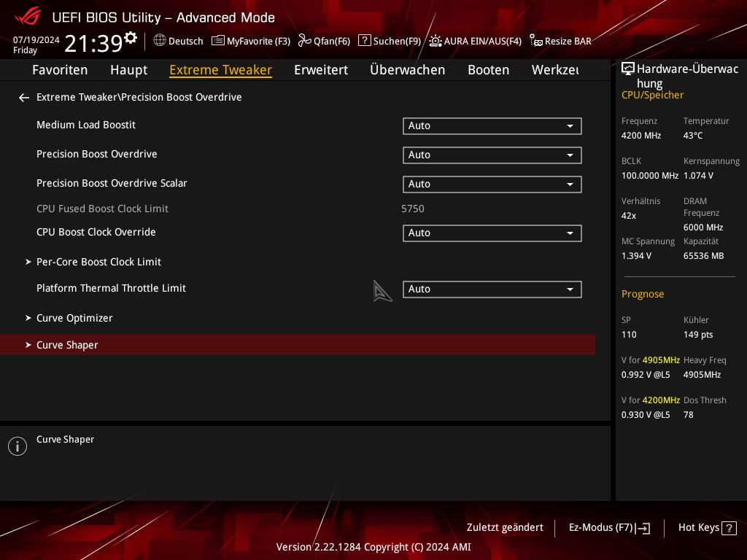Open MyFavorite (F3)
747x560 pixels.
click(x=258, y=41)
